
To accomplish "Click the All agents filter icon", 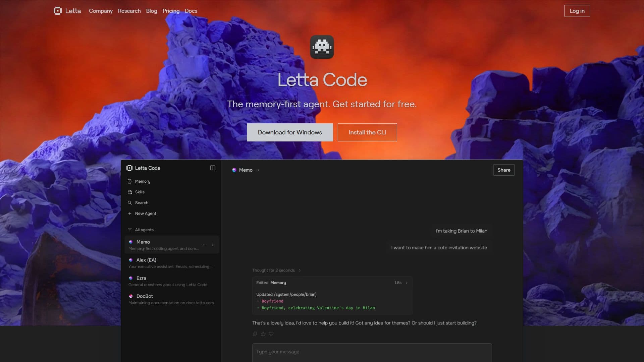I will tap(130, 230).
